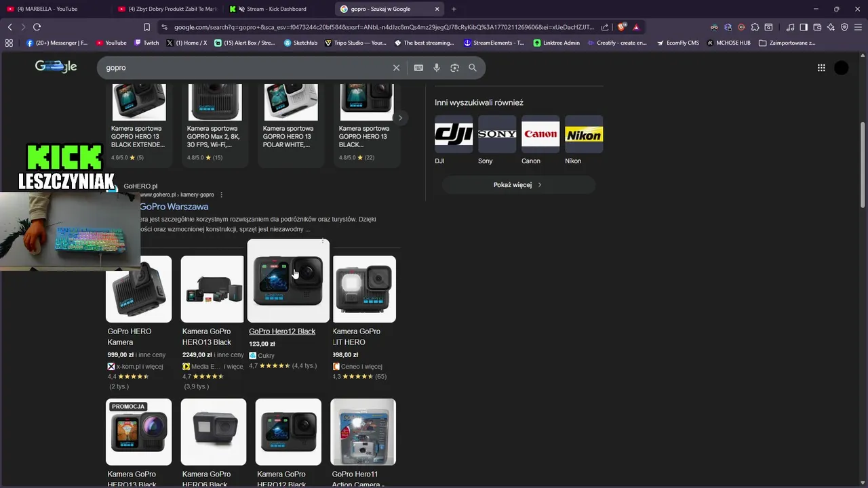Go back with the browser back arrow
Viewport: 868px width, 488px height.
point(9,27)
